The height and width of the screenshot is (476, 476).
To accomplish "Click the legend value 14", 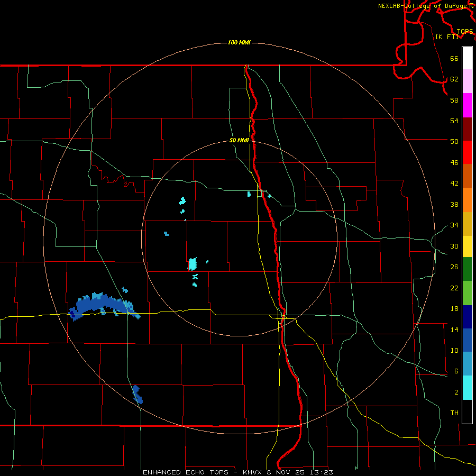I will coord(454,329).
